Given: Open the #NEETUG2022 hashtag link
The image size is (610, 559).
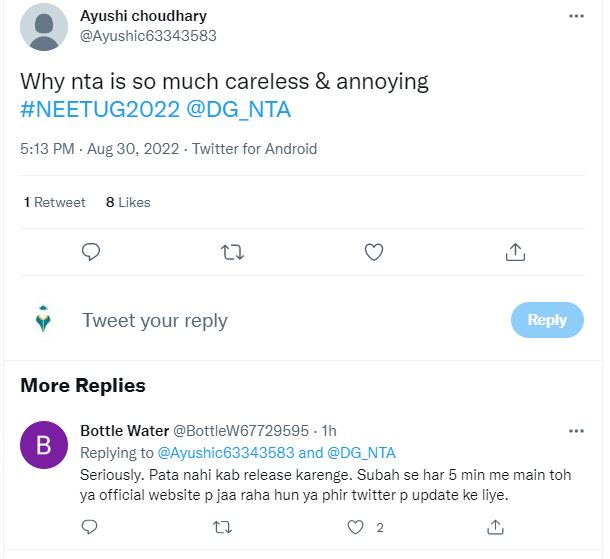Looking at the screenshot, I should click(x=100, y=108).
